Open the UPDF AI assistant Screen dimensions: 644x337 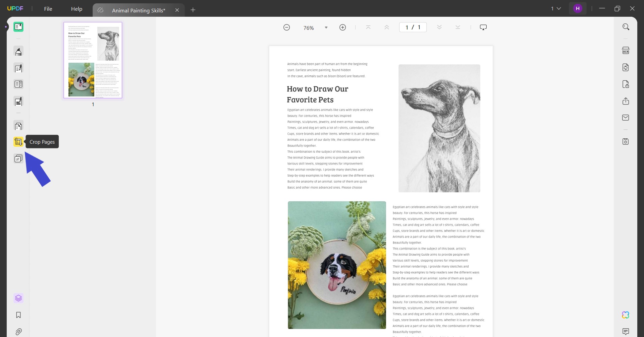coord(625,315)
